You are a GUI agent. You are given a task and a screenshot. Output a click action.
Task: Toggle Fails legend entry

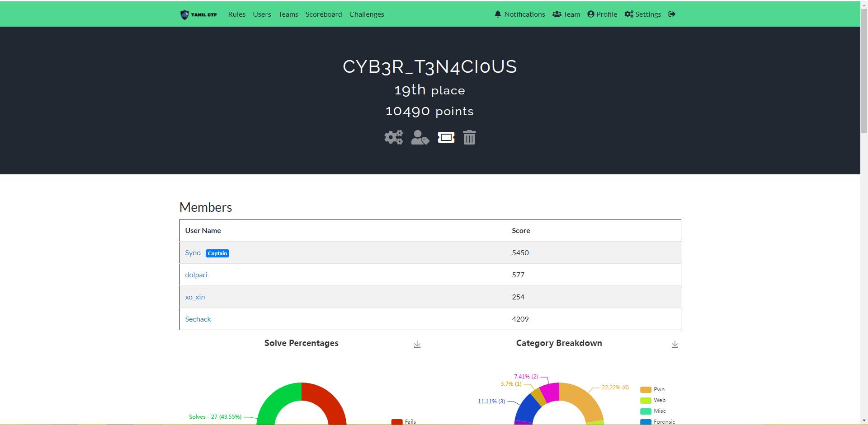point(404,422)
